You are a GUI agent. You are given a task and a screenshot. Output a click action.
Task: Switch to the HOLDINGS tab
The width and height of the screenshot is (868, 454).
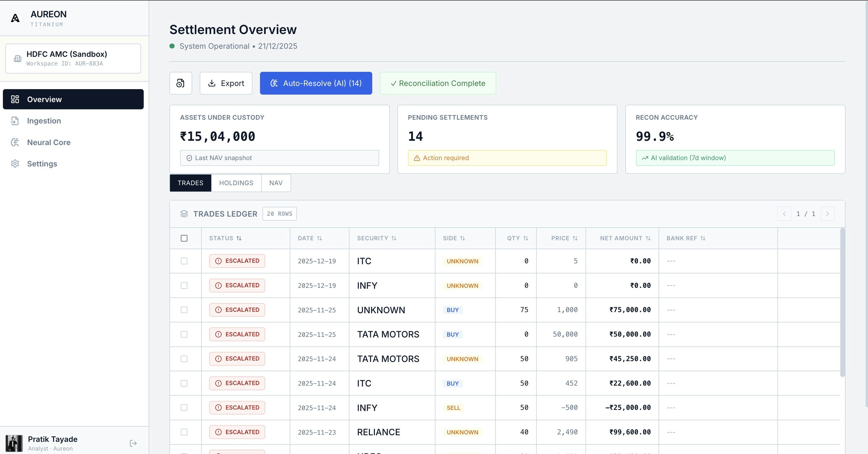(x=236, y=183)
